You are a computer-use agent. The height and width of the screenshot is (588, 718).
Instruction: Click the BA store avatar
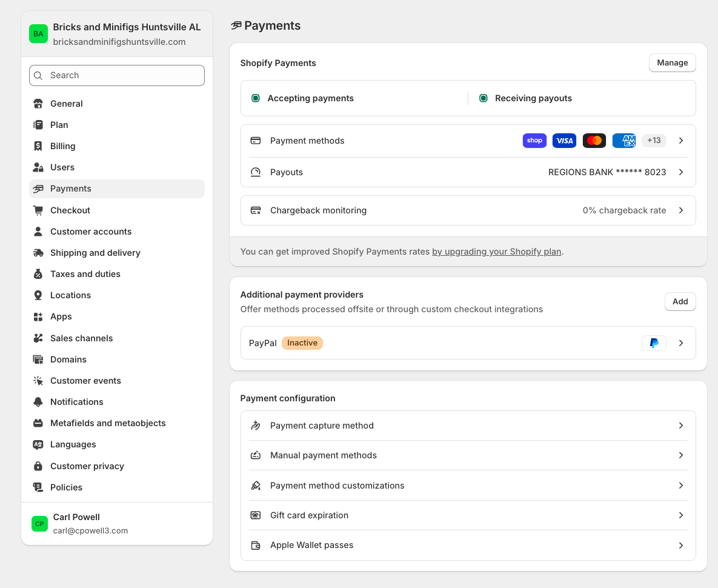point(38,34)
